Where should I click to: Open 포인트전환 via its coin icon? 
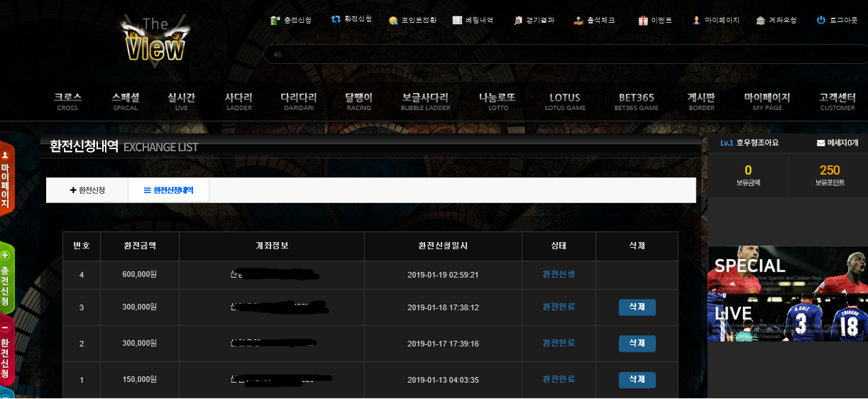click(393, 21)
